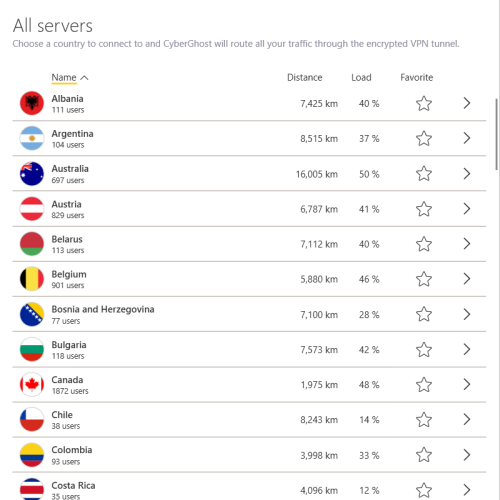Expand Albania server list chevron
The width and height of the screenshot is (500, 500).
(x=467, y=103)
